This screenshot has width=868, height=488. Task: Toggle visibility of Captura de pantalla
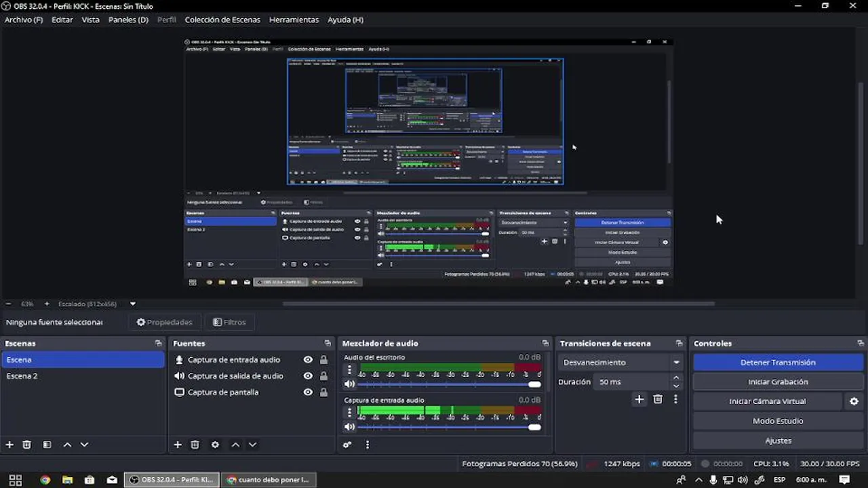coord(308,392)
